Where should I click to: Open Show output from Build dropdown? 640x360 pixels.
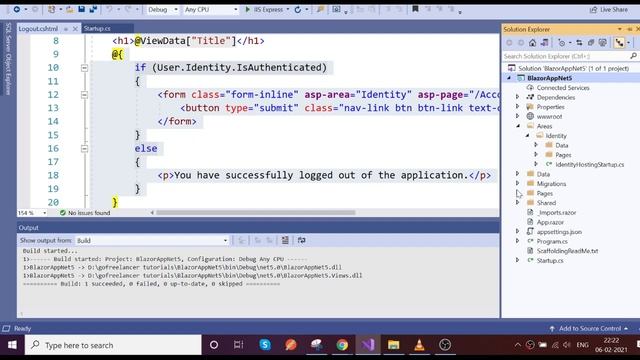tap(152, 240)
